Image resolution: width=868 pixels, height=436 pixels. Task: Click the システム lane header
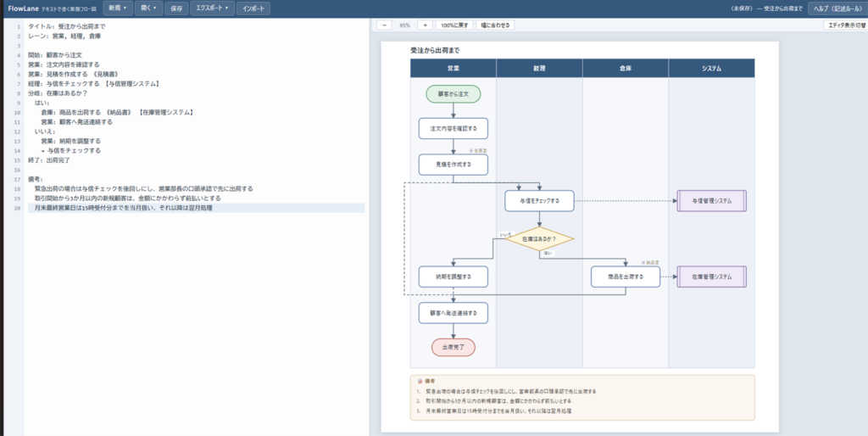711,68
